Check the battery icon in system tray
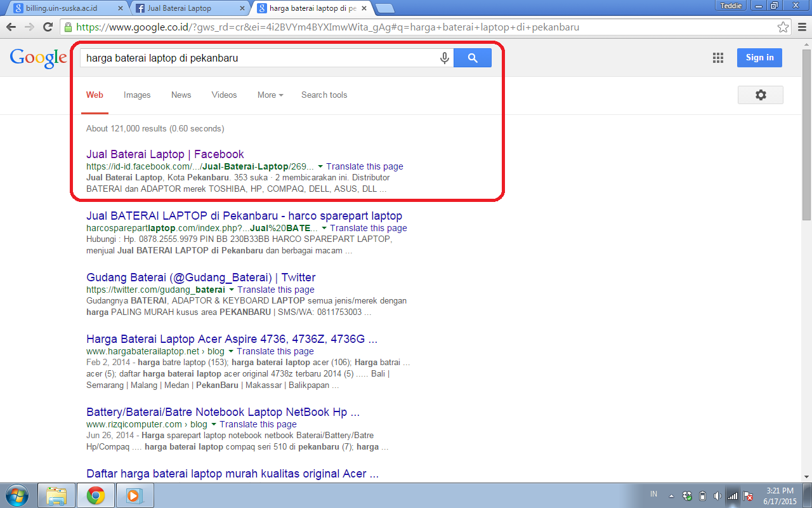The width and height of the screenshot is (812, 508). click(x=702, y=496)
